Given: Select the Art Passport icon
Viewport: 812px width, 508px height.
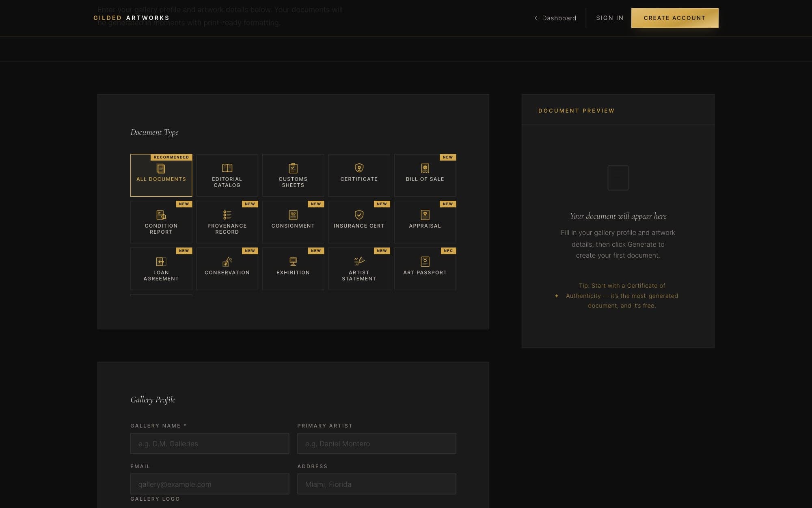Looking at the screenshot, I should click(425, 261).
